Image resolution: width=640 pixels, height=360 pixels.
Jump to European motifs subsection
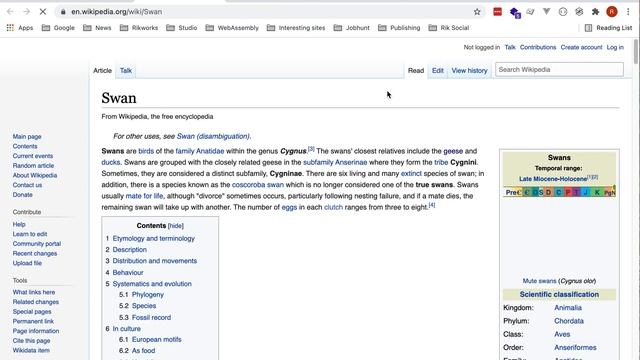pos(156,340)
